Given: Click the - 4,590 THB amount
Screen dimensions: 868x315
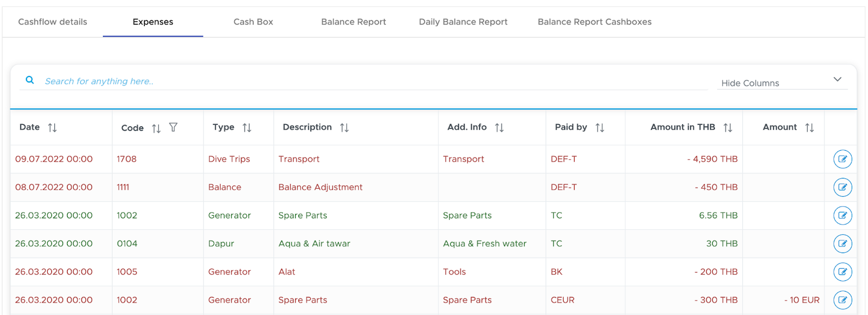Looking at the screenshot, I should tap(712, 159).
